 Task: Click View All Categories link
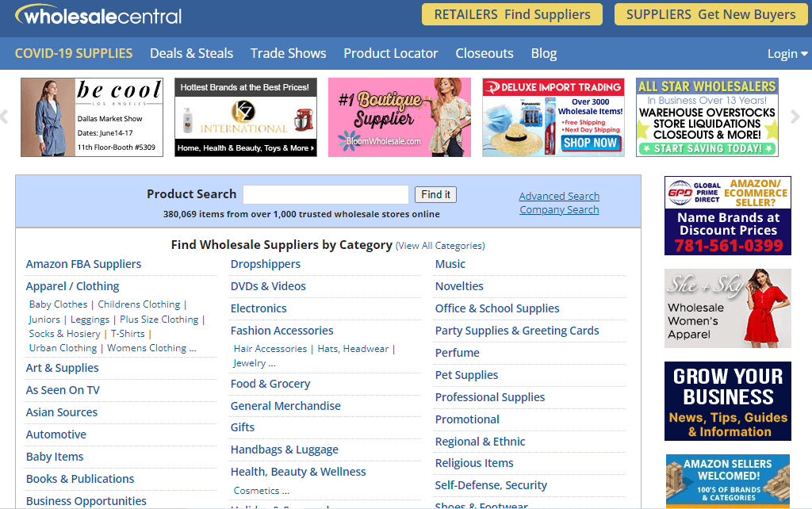[x=440, y=246]
